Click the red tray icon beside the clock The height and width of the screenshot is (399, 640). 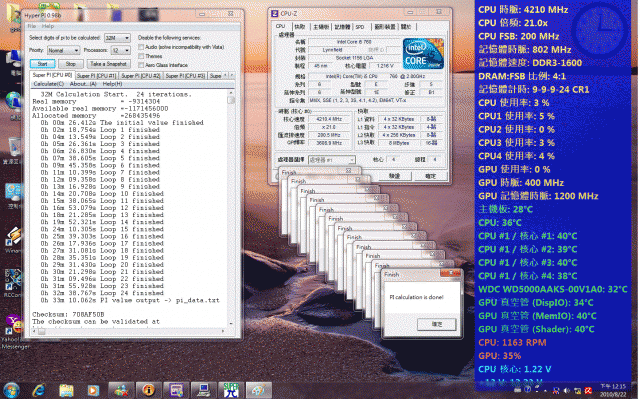tap(588, 390)
